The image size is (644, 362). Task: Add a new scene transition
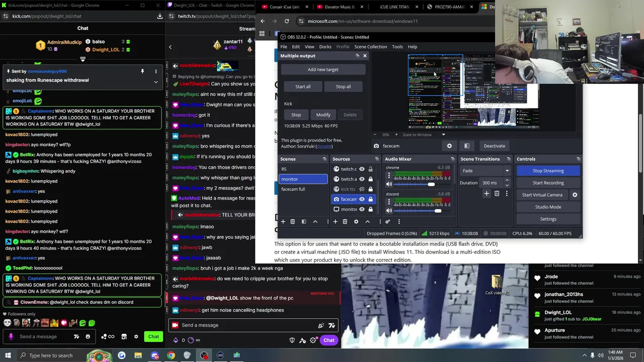coord(487,194)
